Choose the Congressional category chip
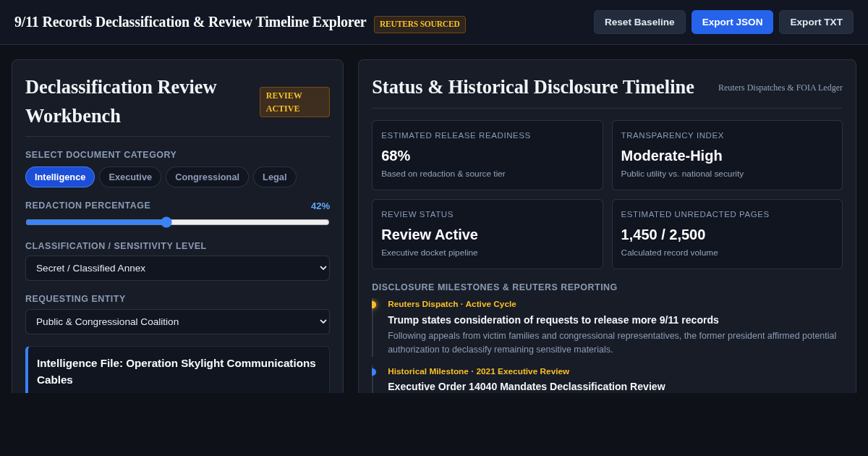This screenshot has width=868, height=456. pyautogui.click(x=207, y=177)
